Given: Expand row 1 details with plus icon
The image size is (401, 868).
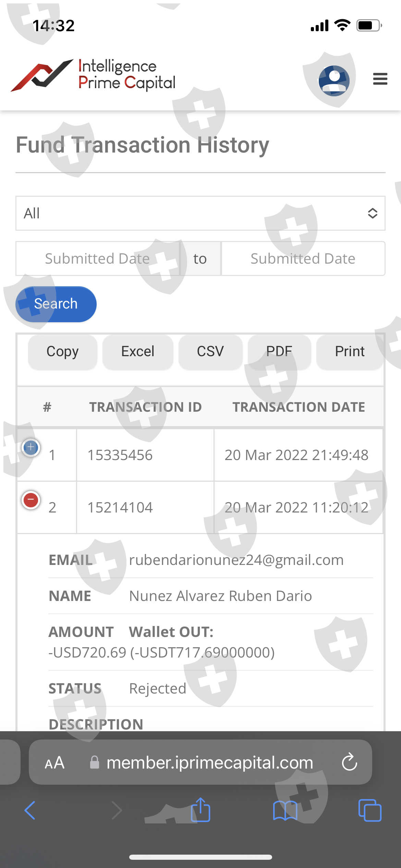Looking at the screenshot, I should 31,447.
